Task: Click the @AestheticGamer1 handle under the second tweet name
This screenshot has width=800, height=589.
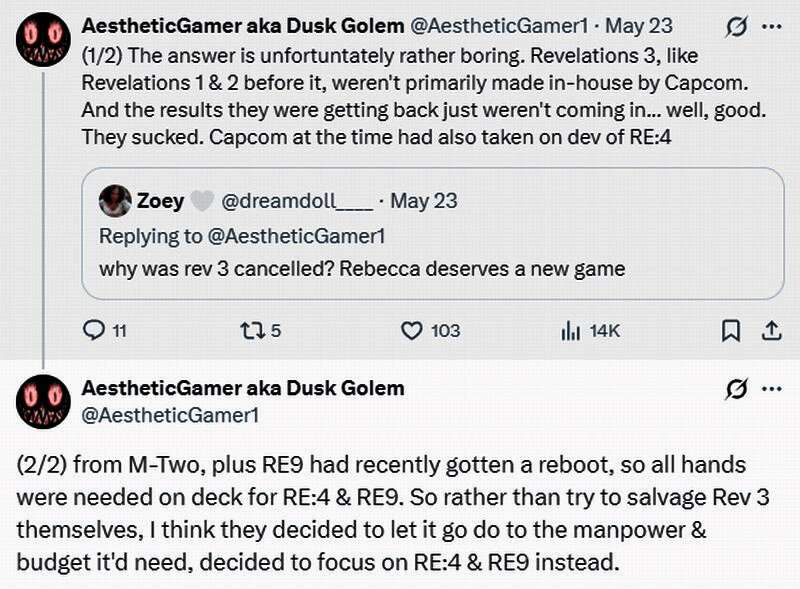Action: pyautogui.click(x=170, y=414)
